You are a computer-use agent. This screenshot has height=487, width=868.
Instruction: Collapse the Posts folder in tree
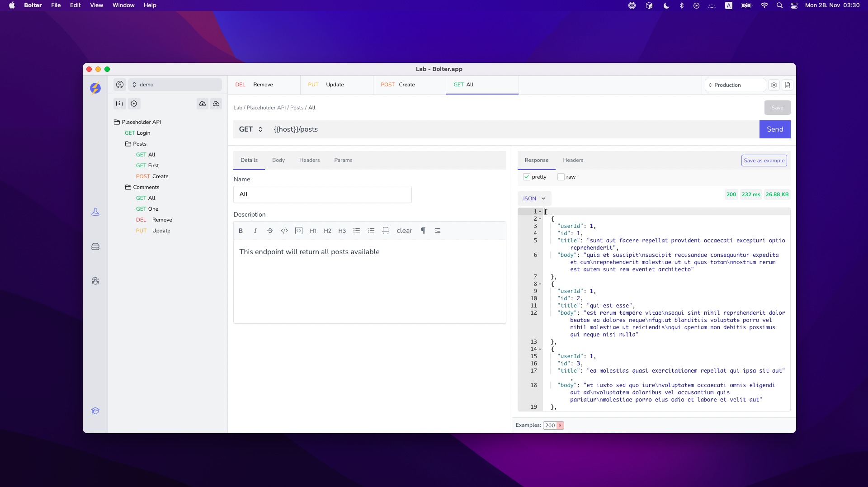click(136, 144)
